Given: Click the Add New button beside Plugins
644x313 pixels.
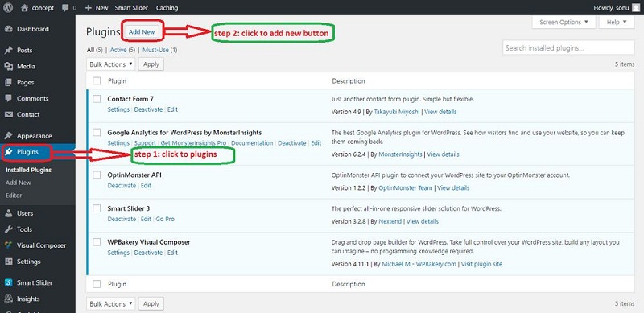Looking at the screenshot, I should click(x=142, y=31).
